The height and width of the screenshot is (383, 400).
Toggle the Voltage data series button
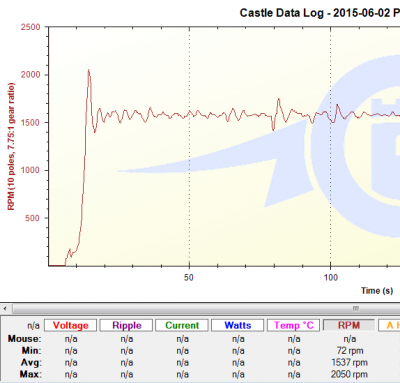click(x=70, y=325)
